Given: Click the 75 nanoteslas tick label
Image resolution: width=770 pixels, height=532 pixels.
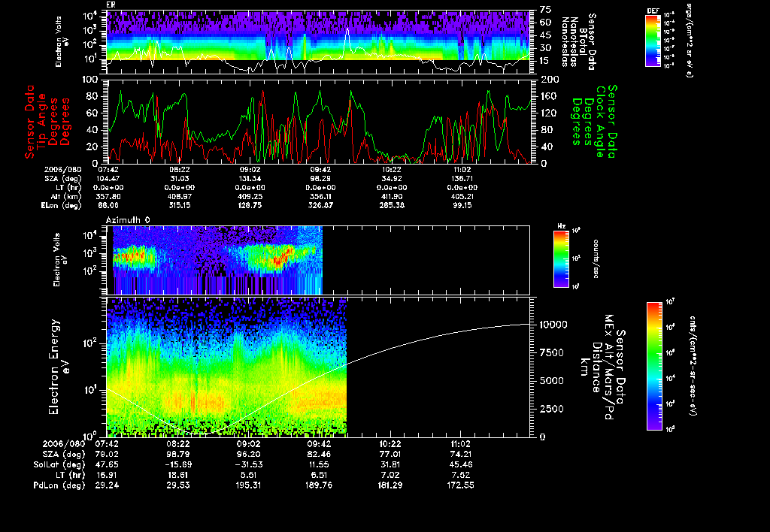Looking at the screenshot, I should pos(546,10).
